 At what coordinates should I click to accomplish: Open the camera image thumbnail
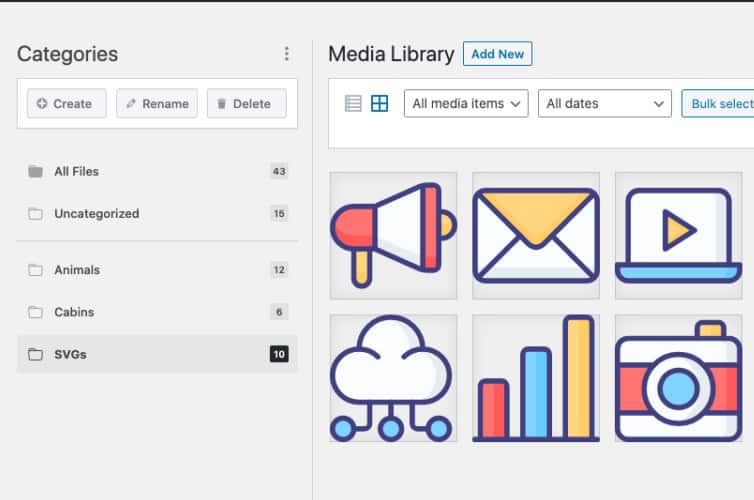(x=678, y=378)
